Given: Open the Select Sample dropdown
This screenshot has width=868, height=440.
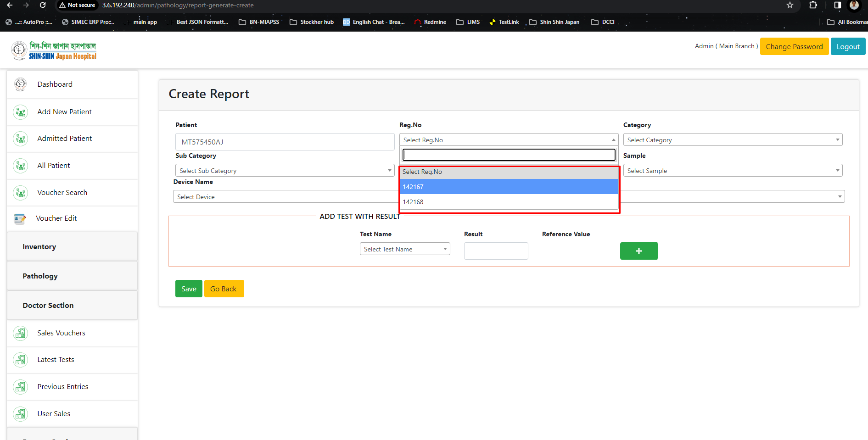Looking at the screenshot, I should pos(733,171).
